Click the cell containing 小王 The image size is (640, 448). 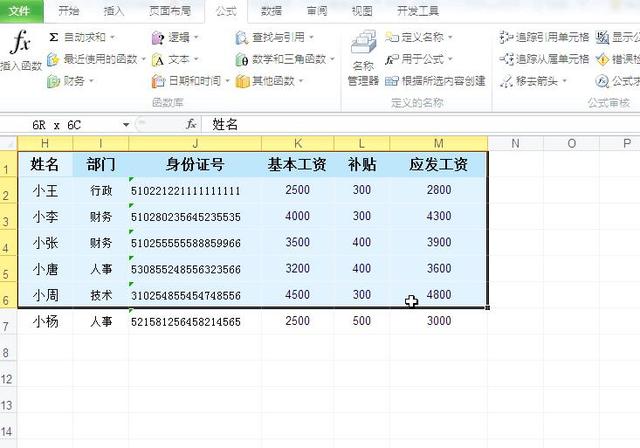click(45, 190)
